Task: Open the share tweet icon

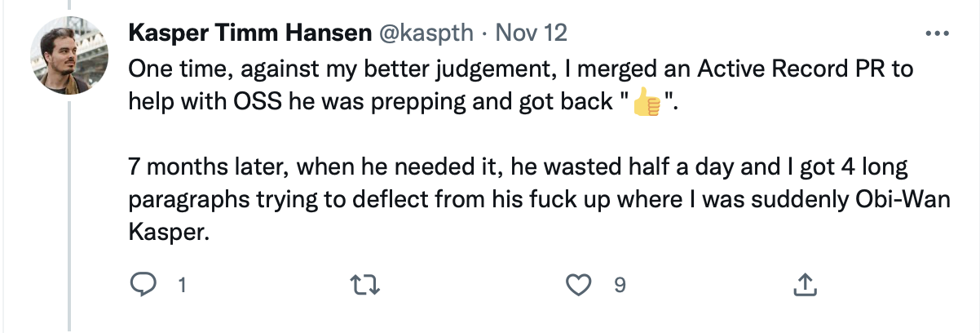Action: (x=804, y=285)
